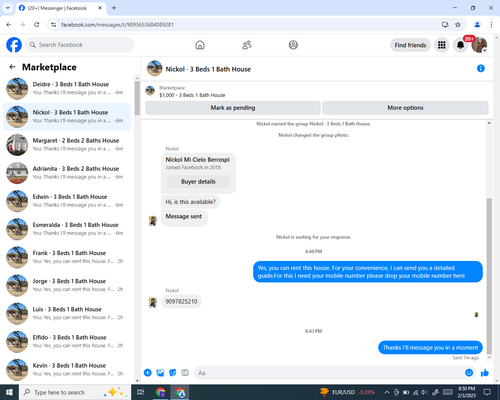This screenshot has height=400, width=500.
Task: Open Deidre - 3 Beds 1 Bath House chat
Action: pyautogui.click(x=67, y=88)
